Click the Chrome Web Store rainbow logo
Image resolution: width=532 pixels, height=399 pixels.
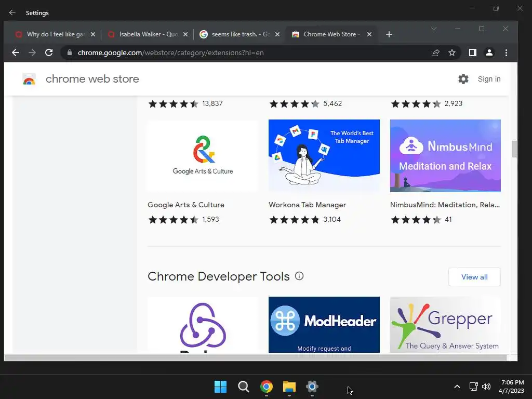coord(29,79)
